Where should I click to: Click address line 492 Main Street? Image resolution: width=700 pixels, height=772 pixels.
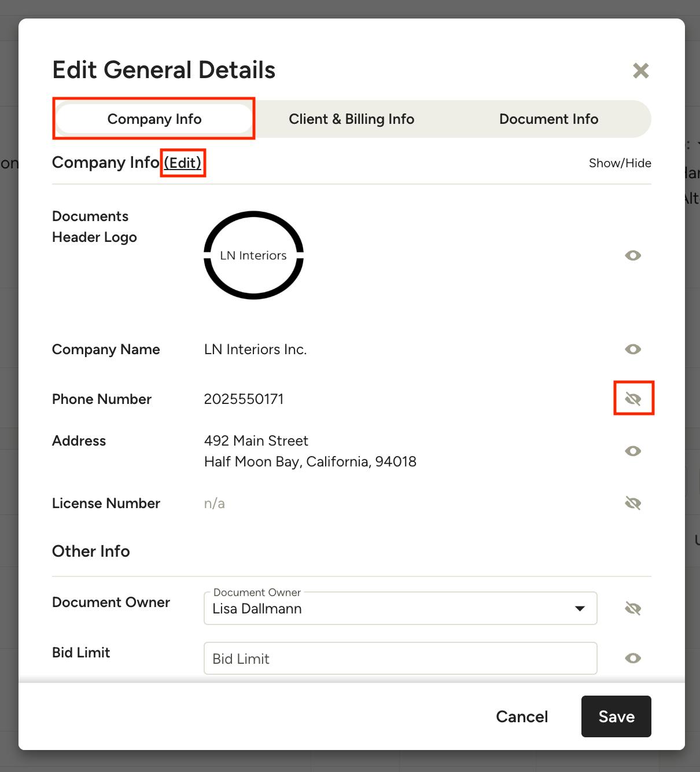click(256, 441)
